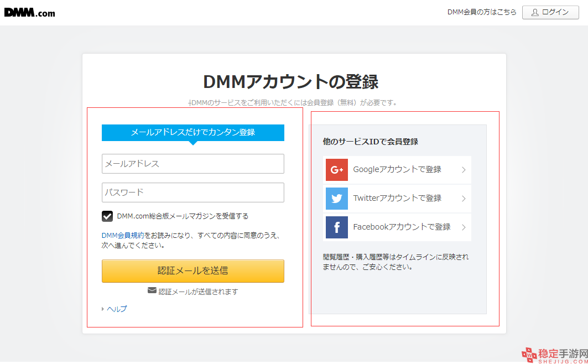Viewport: 588px width, 364px height.
Task: Open the ヘルプ link
Action: [117, 309]
